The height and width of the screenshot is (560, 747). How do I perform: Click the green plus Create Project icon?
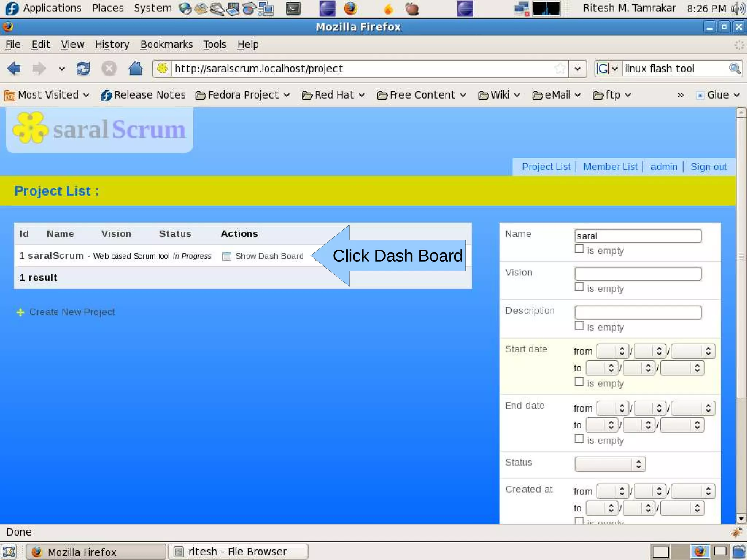pos(20,312)
